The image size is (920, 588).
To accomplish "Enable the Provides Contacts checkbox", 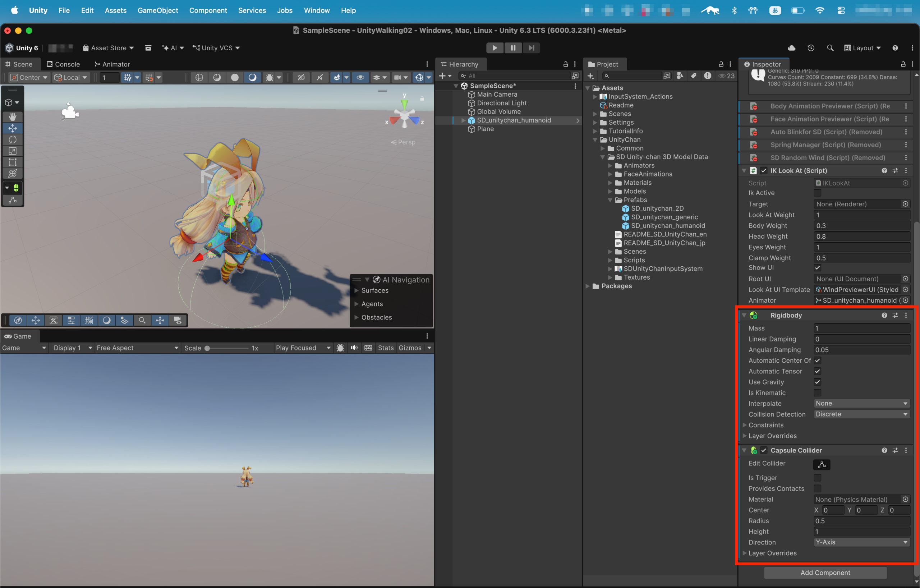I will point(817,489).
